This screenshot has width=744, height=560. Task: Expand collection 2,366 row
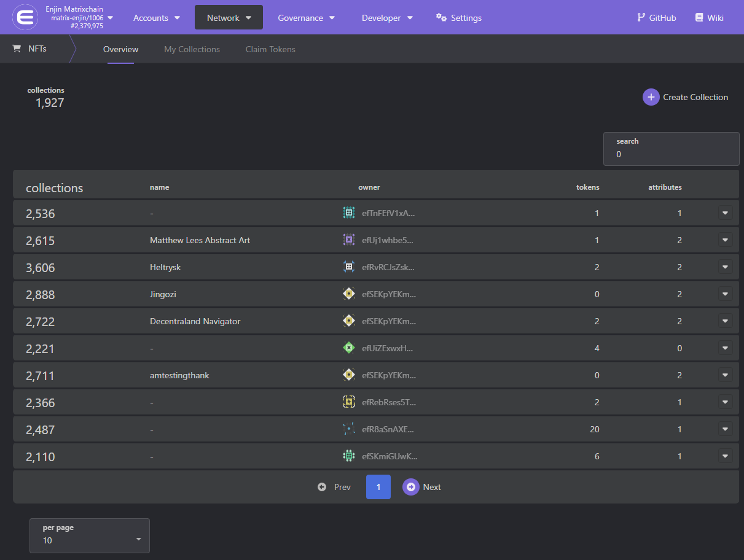click(x=726, y=402)
